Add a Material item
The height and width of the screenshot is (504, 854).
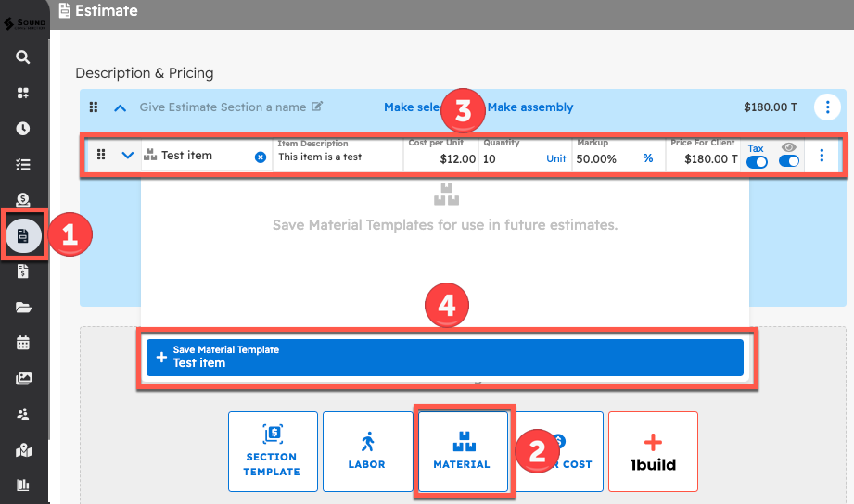click(462, 451)
